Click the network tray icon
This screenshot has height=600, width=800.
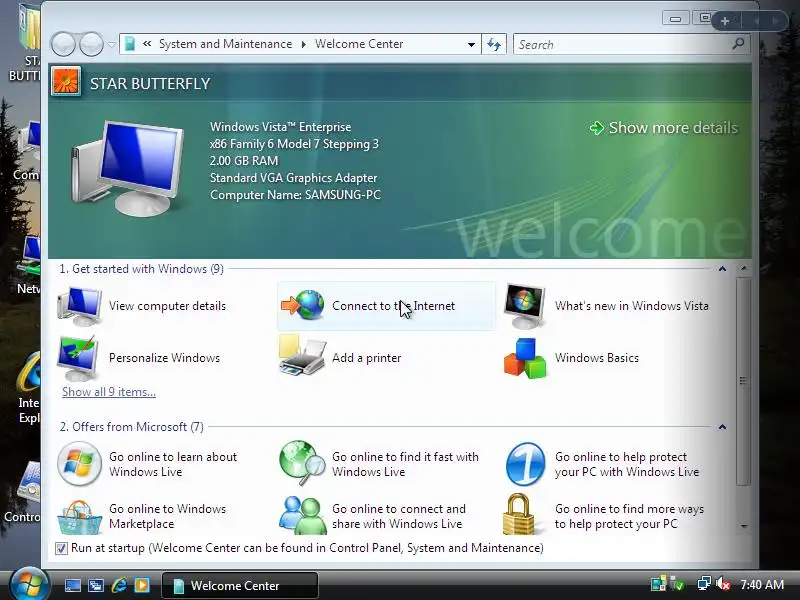coord(705,584)
